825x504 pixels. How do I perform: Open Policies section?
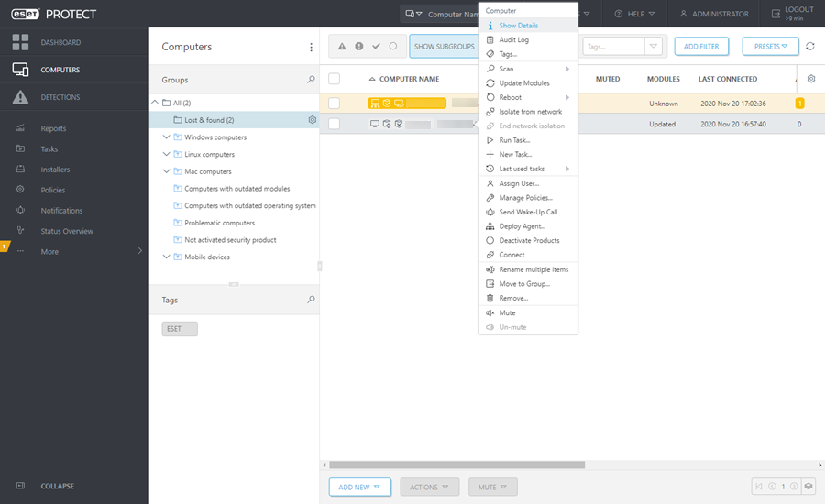pyautogui.click(x=52, y=190)
